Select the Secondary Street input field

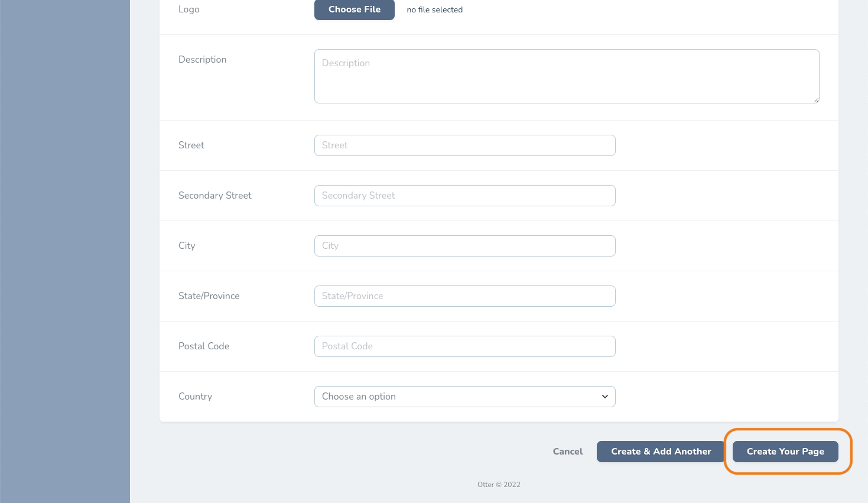(x=464, y=196)
